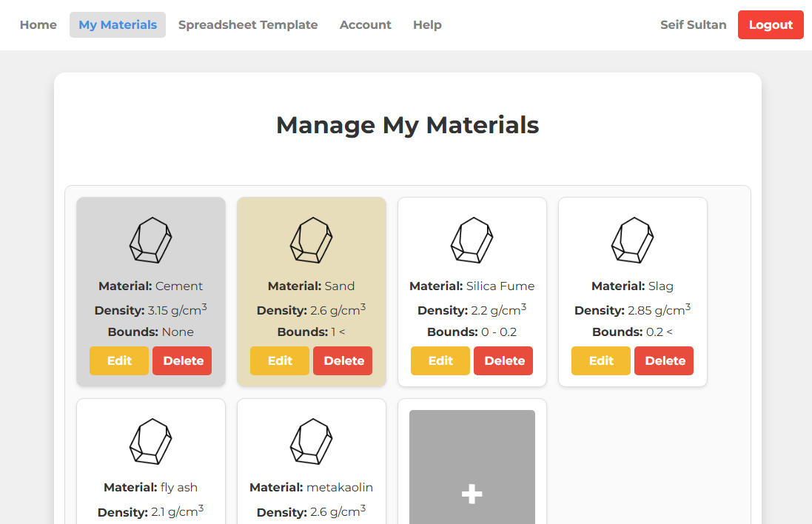
Task: Click the metakaolin rock icon
Action: 311,442
